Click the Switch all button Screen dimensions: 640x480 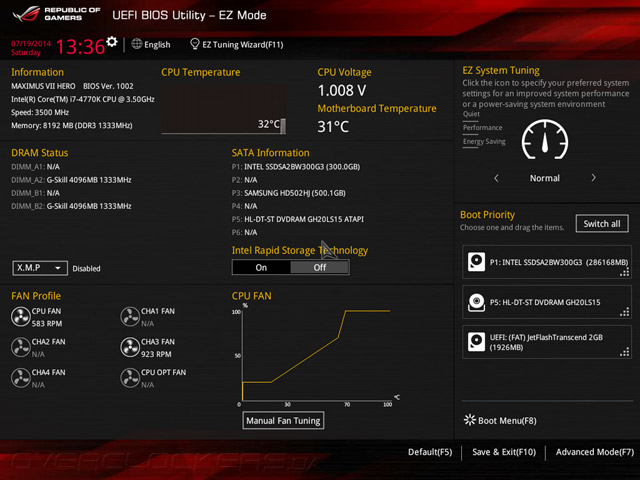pos(602,224)
